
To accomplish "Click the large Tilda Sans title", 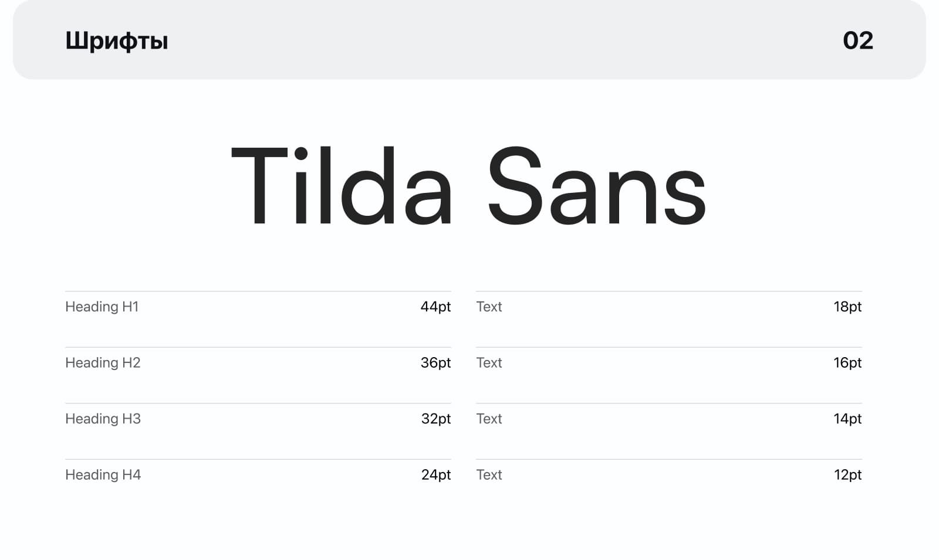I will pos(468,186).
